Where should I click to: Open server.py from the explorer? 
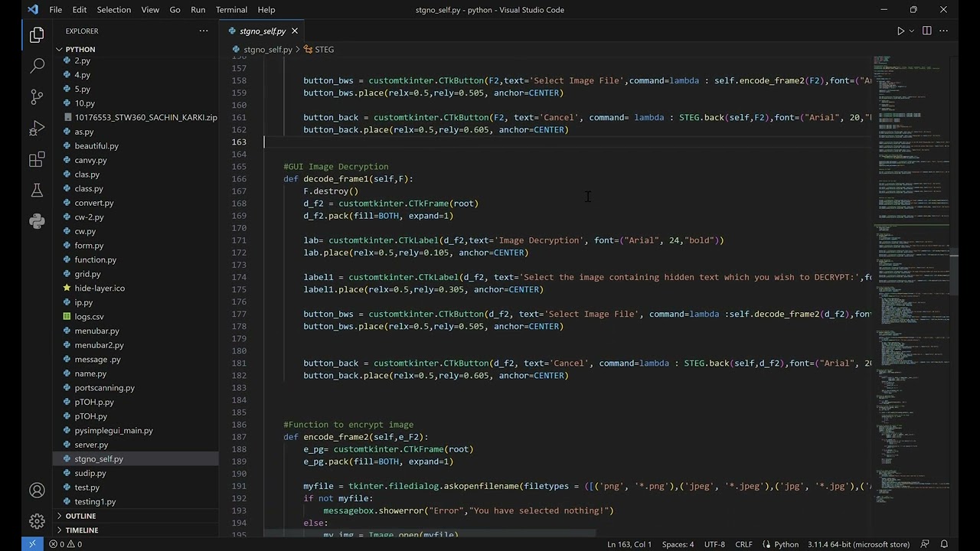point(91,445)
